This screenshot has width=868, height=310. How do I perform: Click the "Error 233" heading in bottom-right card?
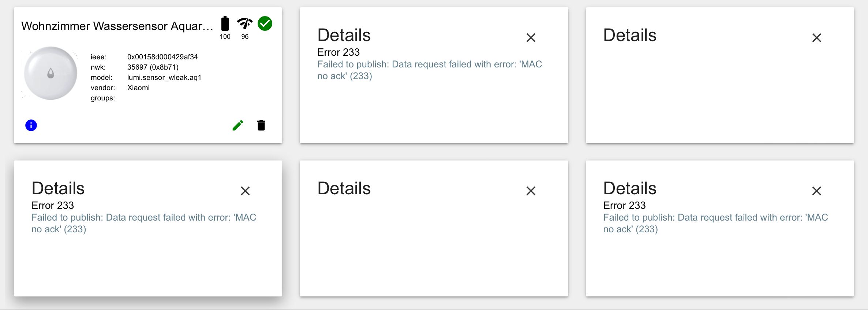pyautogui.click(x=624, y=205)
